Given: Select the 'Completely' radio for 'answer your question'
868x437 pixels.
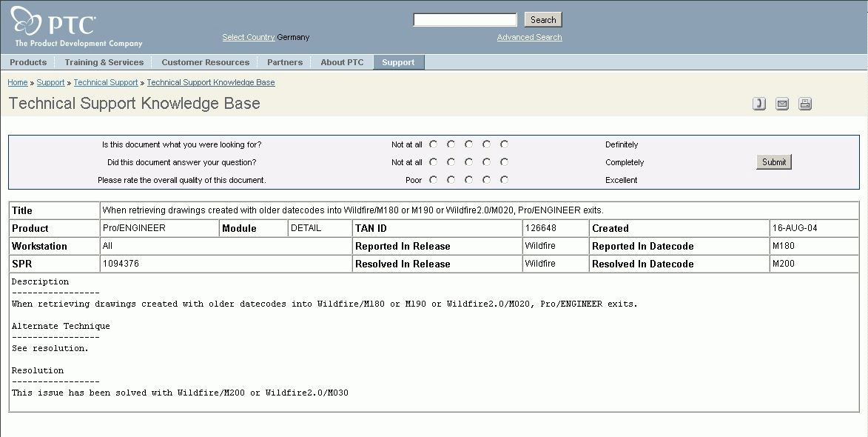Looking at the screenshot, I should click(x=505, y=161).
